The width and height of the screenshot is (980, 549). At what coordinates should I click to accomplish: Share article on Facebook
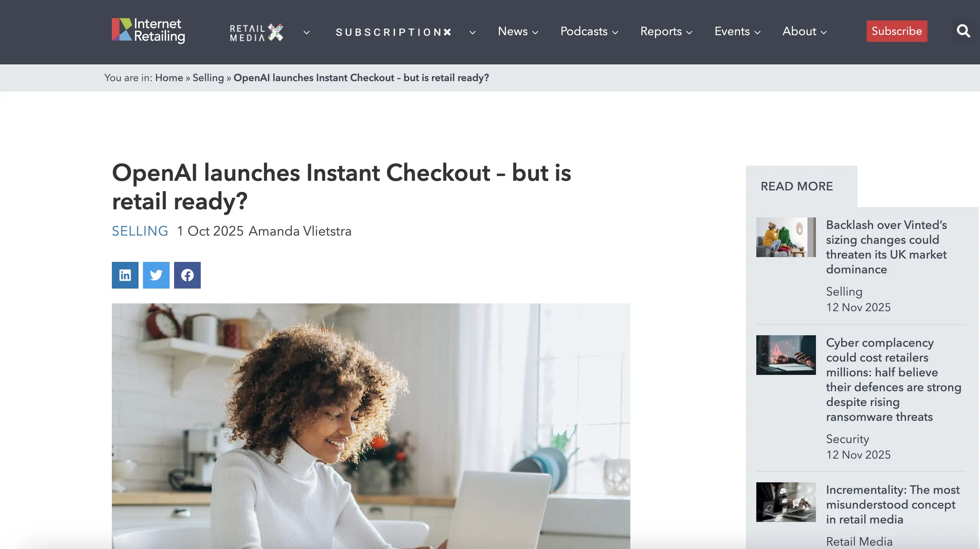187,275
